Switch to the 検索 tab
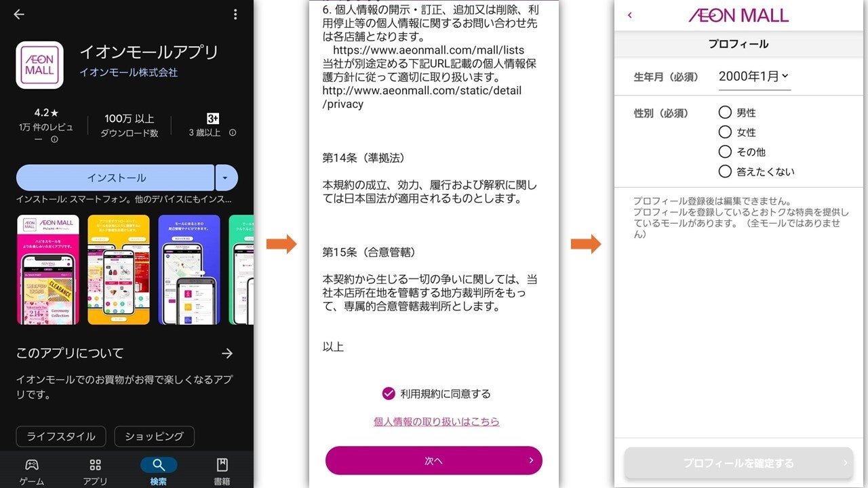The height and width of the screenshot is (488, 868). (x=159, y=471)
